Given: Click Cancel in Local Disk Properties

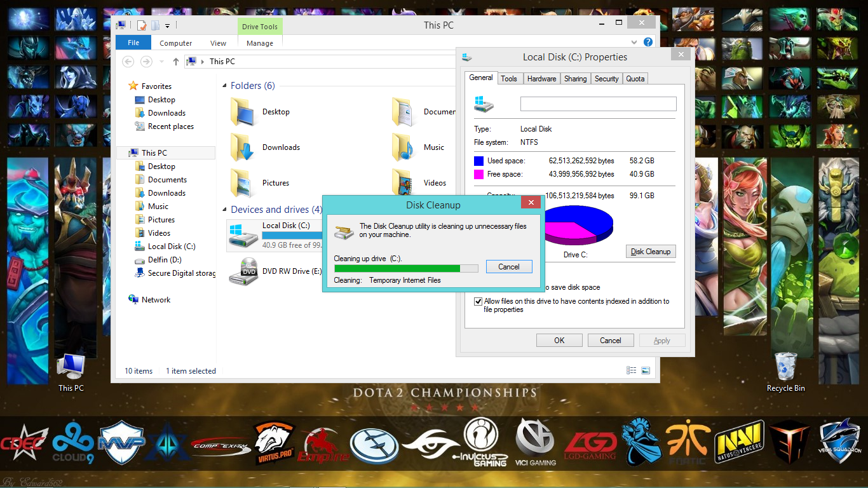Looking at the screenshot, I should click(611, 341).
